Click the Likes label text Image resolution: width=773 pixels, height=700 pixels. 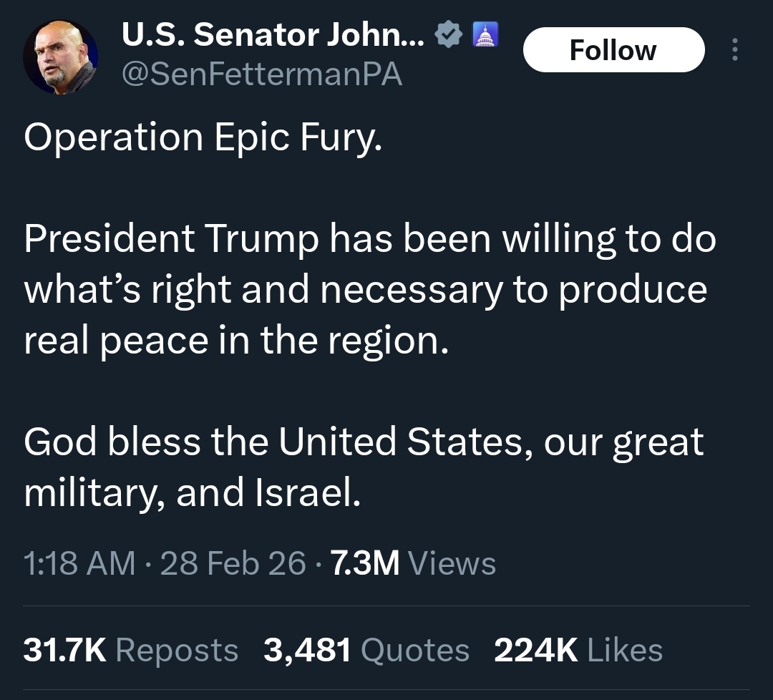(x=625, y=649)
